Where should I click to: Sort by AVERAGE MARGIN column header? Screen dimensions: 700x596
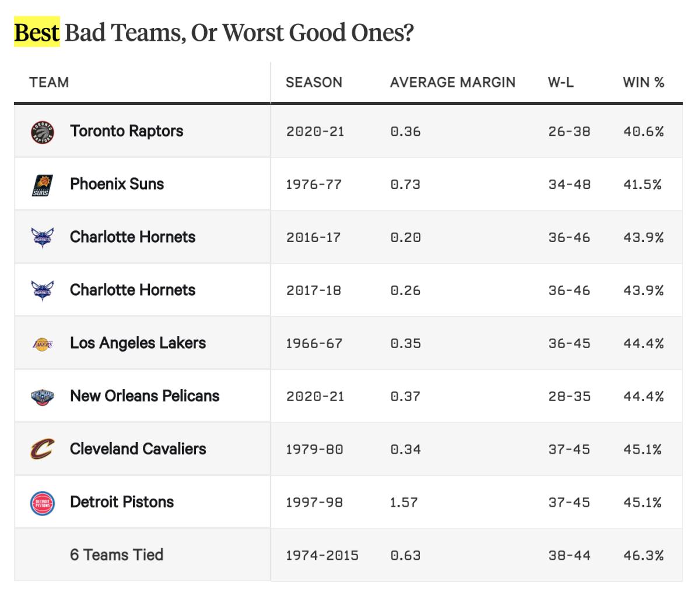(453, 82)
